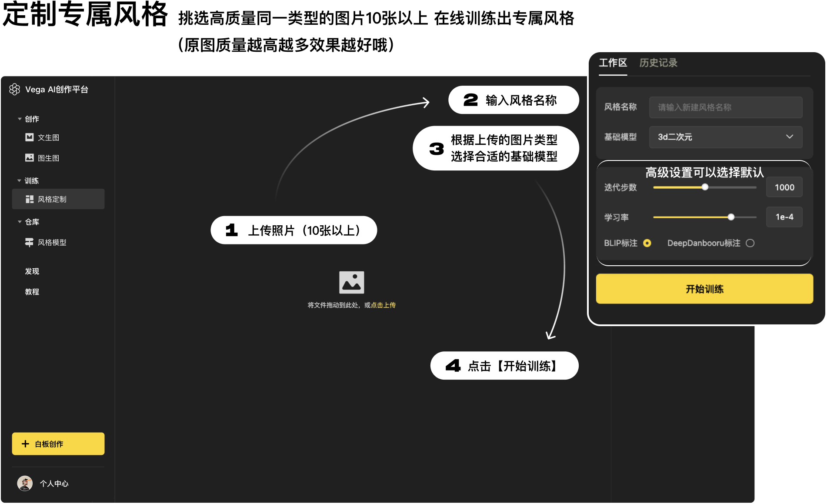Viewport: 827px width, 504px height.
Task: Open the 基础模型 dropdown showing 3d二次元
Action: 725,137
